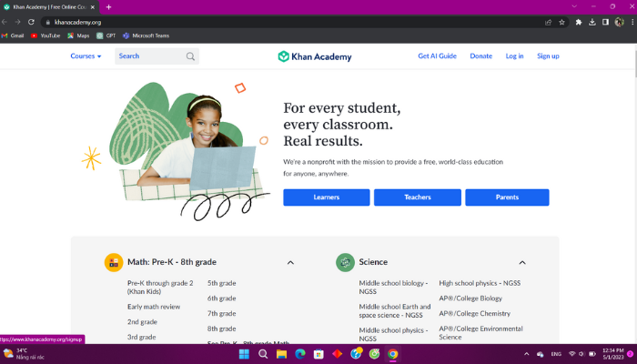Go back with the browser back arrow

(5, 22)
